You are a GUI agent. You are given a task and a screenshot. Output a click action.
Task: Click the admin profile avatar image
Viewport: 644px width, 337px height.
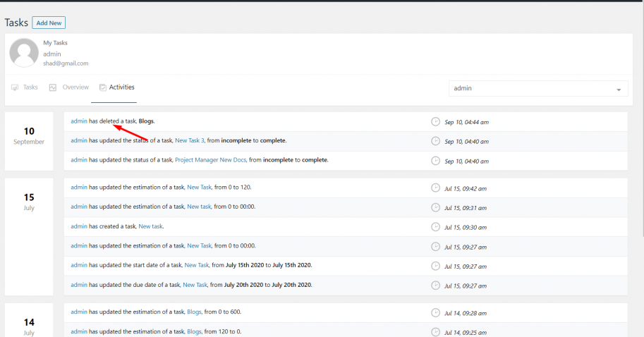tap(24, 53)
